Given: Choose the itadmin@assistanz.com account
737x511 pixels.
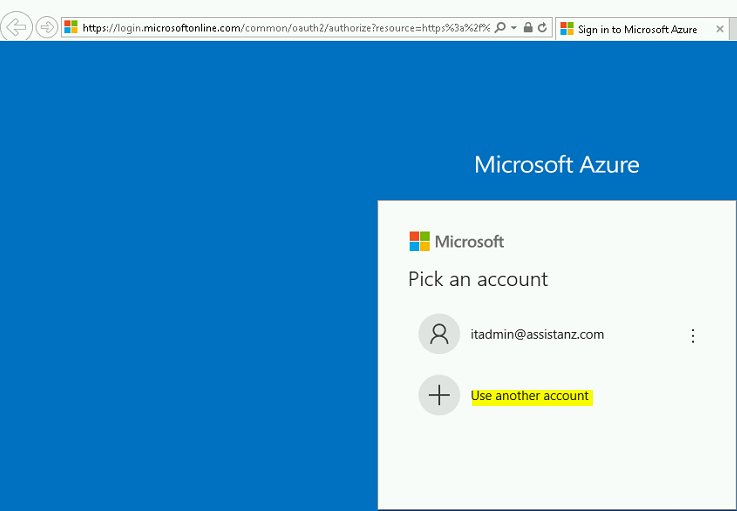Looking at the screenshot, I should (x=557, y=334).
